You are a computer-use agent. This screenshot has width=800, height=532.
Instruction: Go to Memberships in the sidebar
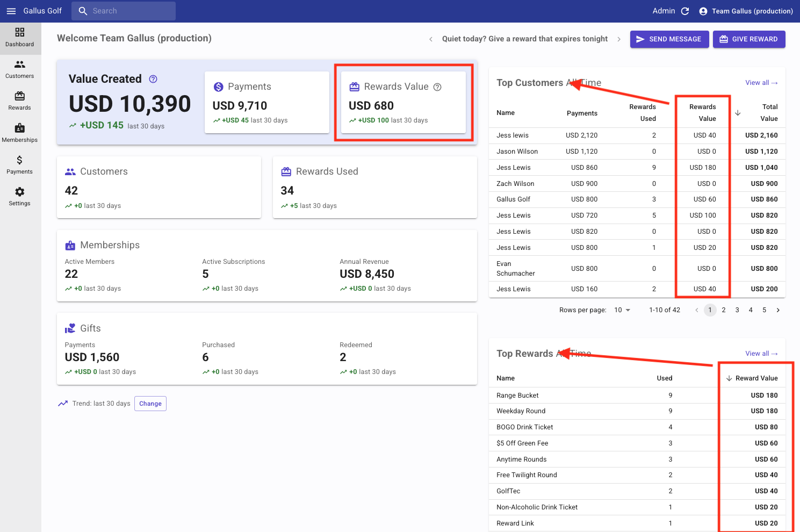(x=20, y=133)
